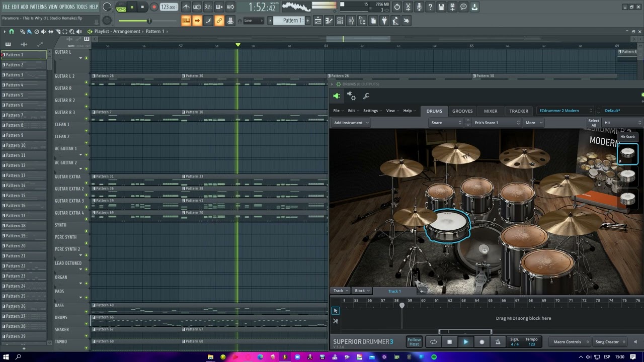Open Windows taskbar search icon

pos(18,357)
